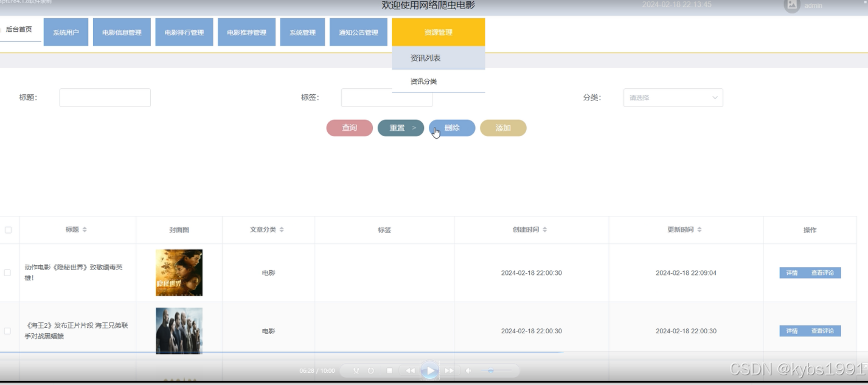Screen dimensions: 868x385
Task: Open 系统用户 menu
Action: 66,32
